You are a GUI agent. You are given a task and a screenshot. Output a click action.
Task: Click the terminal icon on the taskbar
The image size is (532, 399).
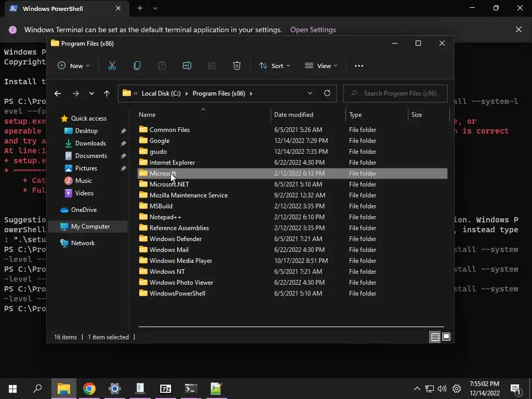[x=191, y=389]
